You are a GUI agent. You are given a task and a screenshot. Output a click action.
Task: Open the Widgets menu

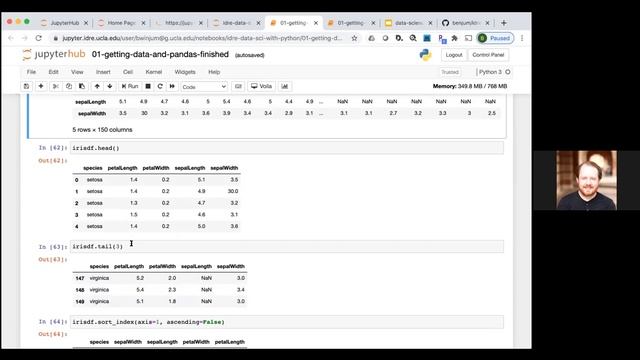pos(185,72)
